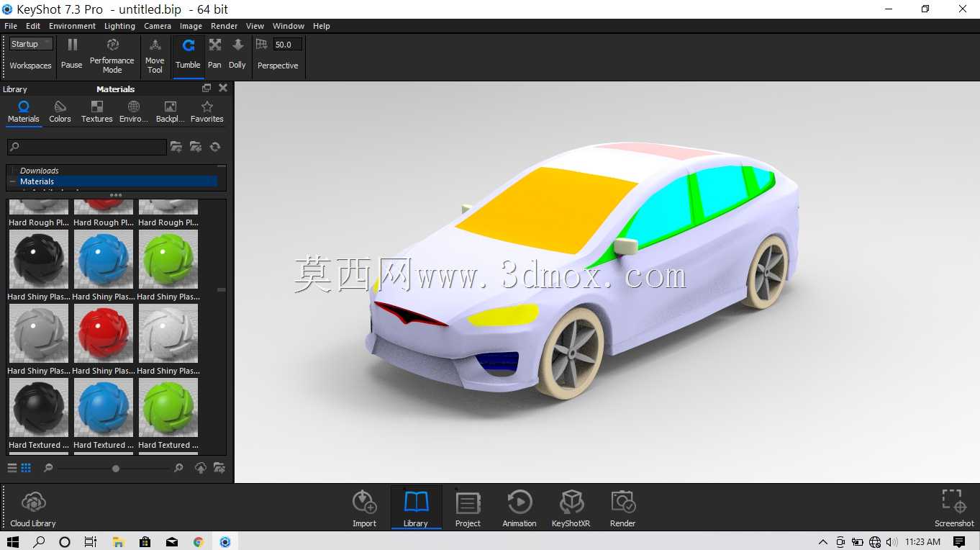
Task: Open the Lighting menu
Action: click(119, 26)
